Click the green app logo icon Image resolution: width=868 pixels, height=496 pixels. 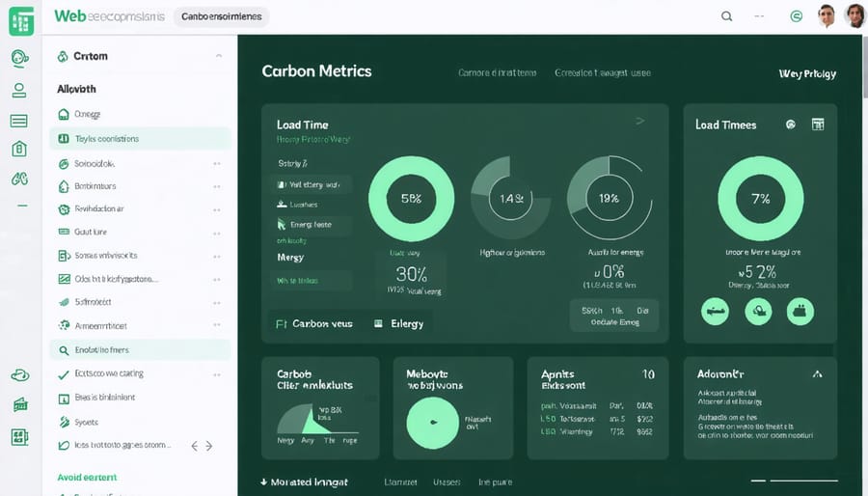(21, 21)
